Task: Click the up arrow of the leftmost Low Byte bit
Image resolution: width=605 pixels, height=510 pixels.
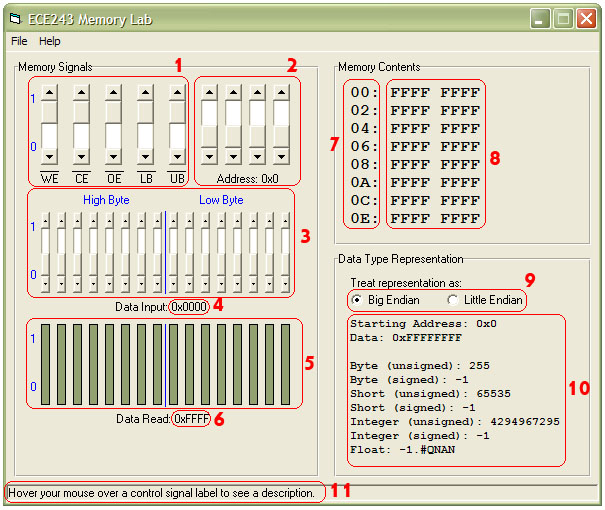Action: click(173, 221)
